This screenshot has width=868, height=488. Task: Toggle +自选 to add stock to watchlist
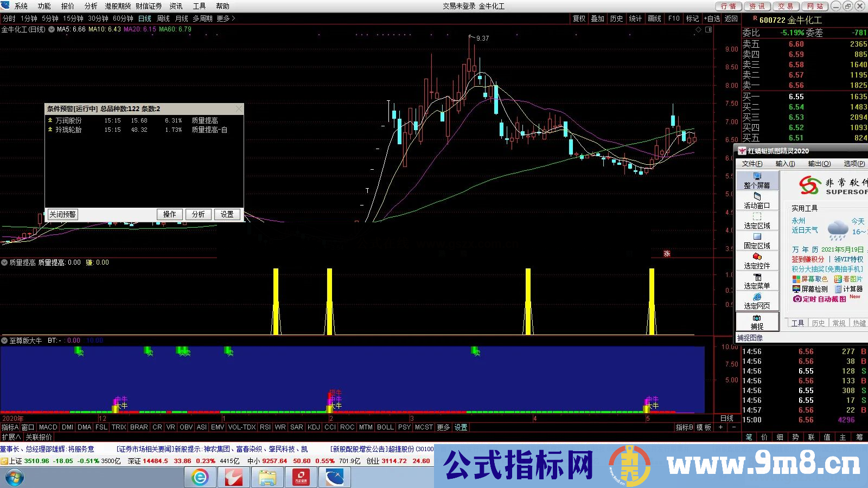tap(711, 18)
